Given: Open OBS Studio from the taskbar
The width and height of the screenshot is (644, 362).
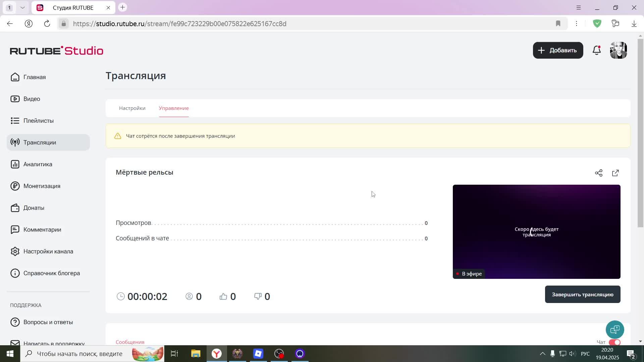Looking at the screenshot, I should point(279,354).
